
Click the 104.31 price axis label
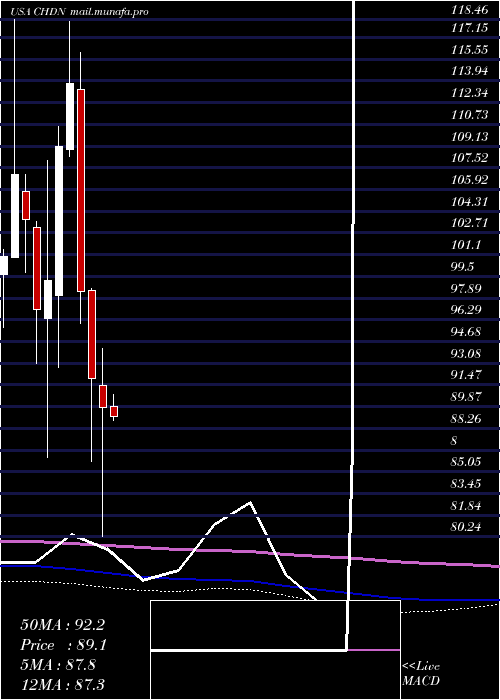point(470,202)
